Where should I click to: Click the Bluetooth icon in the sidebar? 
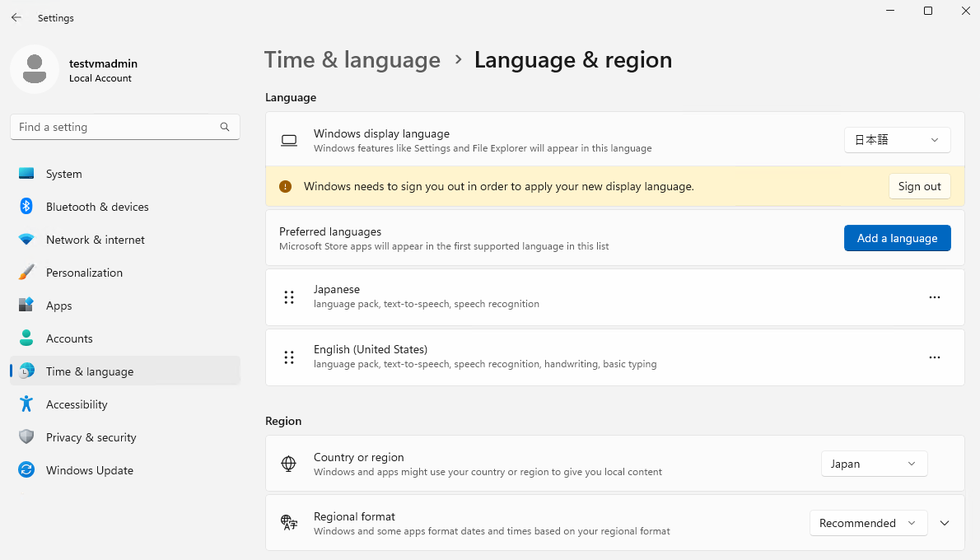pyautogui.click(x=26, y=206)
